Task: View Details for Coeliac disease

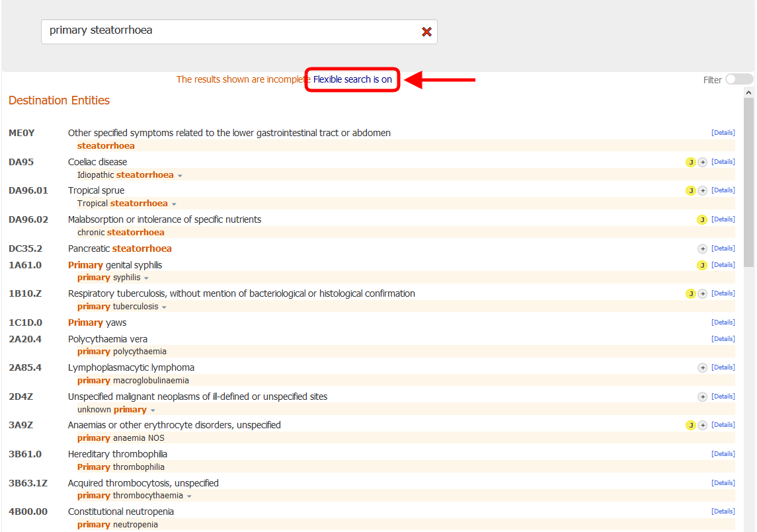Action: 723,161
